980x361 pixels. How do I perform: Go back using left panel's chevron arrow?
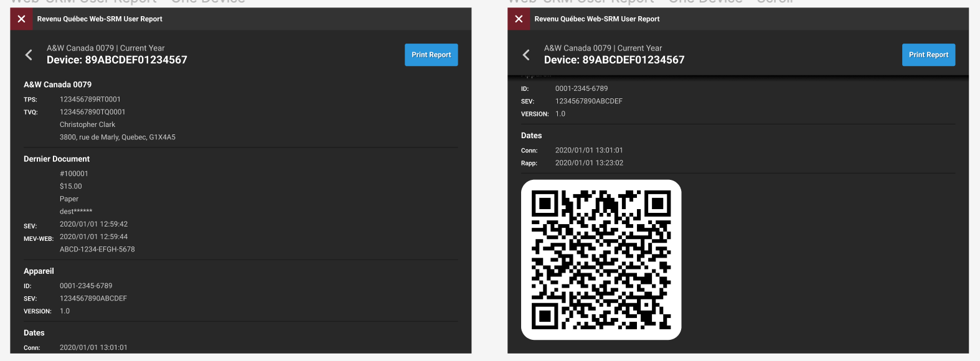click(29, 55)
